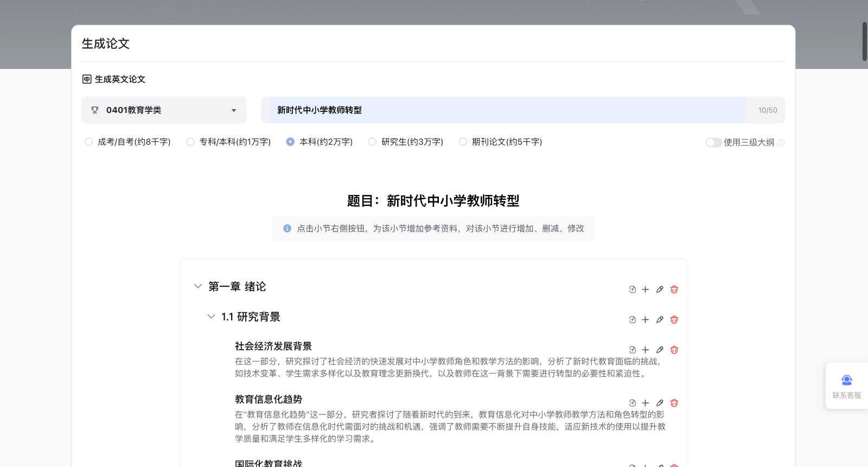Delete the 教育信息化趋势 subsection
Image resolution: width=868 pixels, height=467 pixels.
coord(674,403)
